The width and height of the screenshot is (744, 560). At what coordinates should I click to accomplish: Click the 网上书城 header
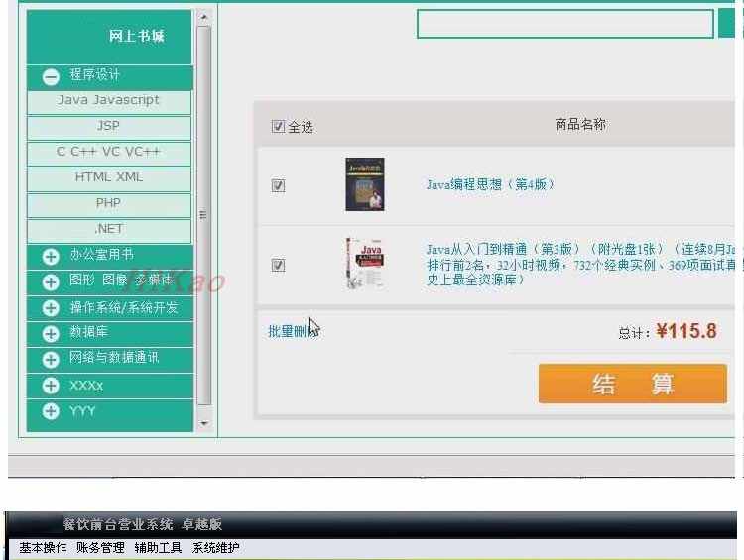(137, 36)
